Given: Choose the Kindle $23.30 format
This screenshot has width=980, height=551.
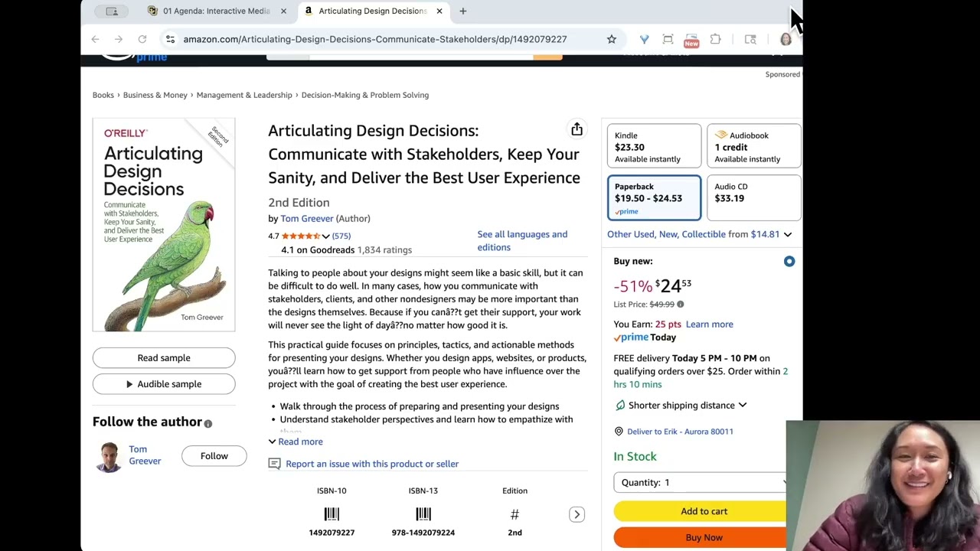Looking at the screenshot, I should tap(654, 146).
